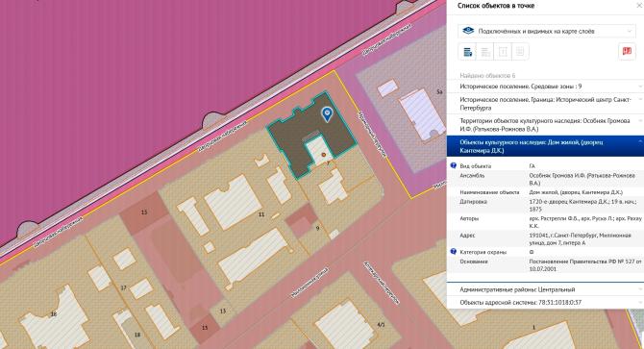Expand Историческое поселение. Средовые зоны : 9
The width and height of the screenshot is (644, 349).
click(545, 87)
